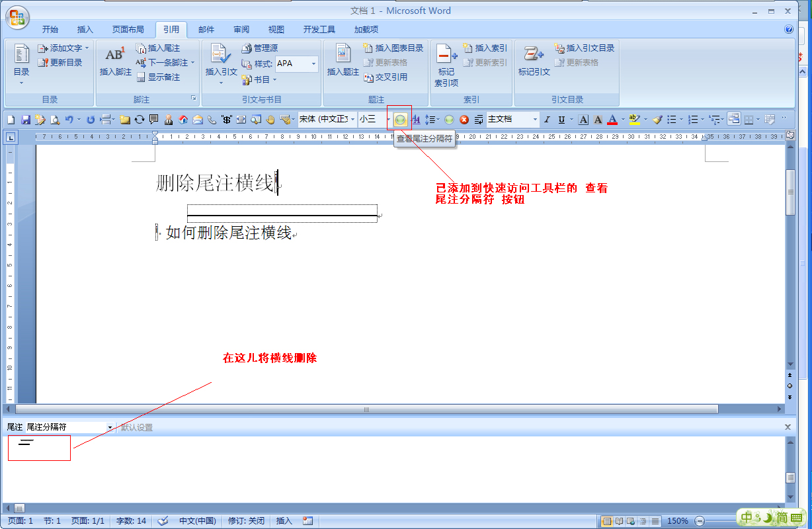Click the hand tool icon
This screenshot has height=529, width=812.
tap(270, 120)
